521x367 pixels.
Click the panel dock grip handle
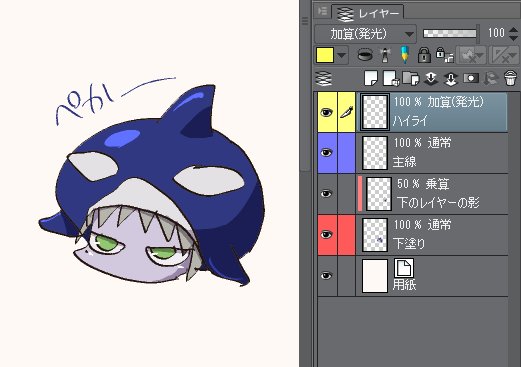[x=305, y=21]
